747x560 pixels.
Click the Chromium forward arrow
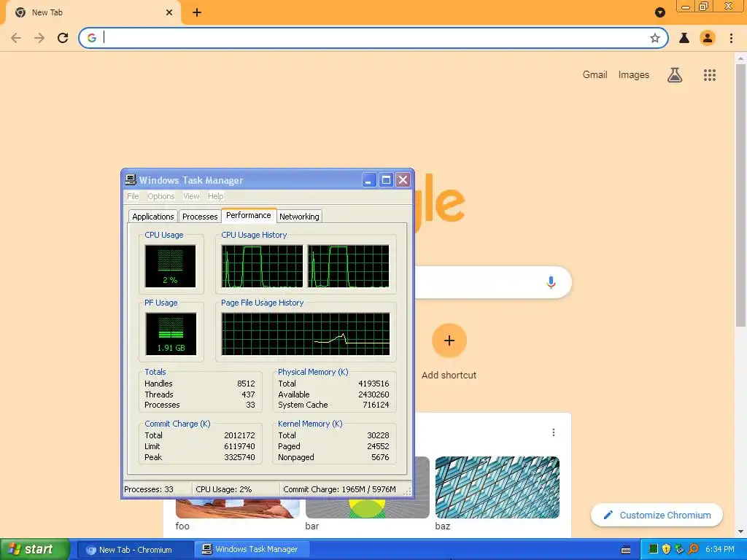click(39, 38)
